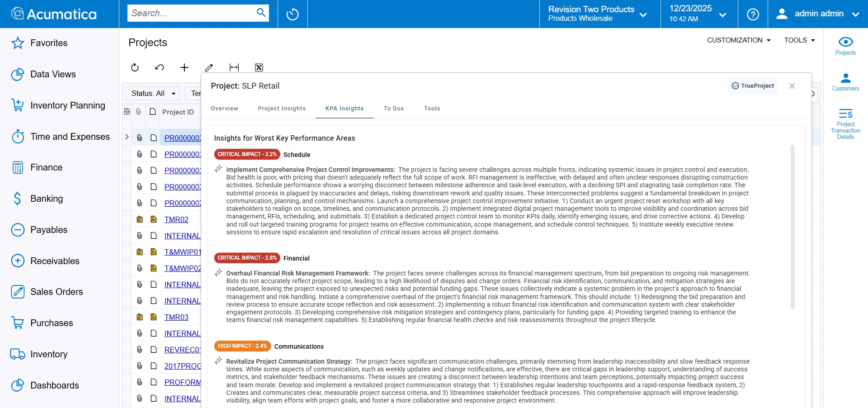Screen dimensions: 868x408
Task: Open project link TMR02
Action: [176, 219]
